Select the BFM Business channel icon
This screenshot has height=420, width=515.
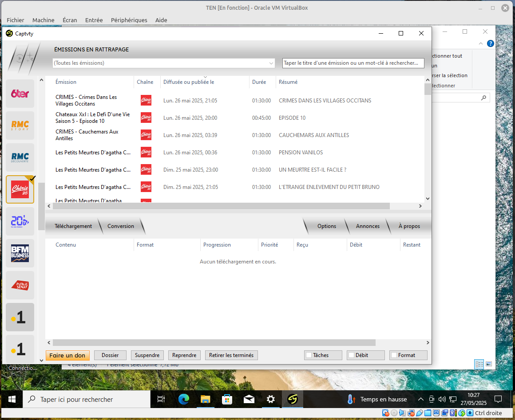20,253
